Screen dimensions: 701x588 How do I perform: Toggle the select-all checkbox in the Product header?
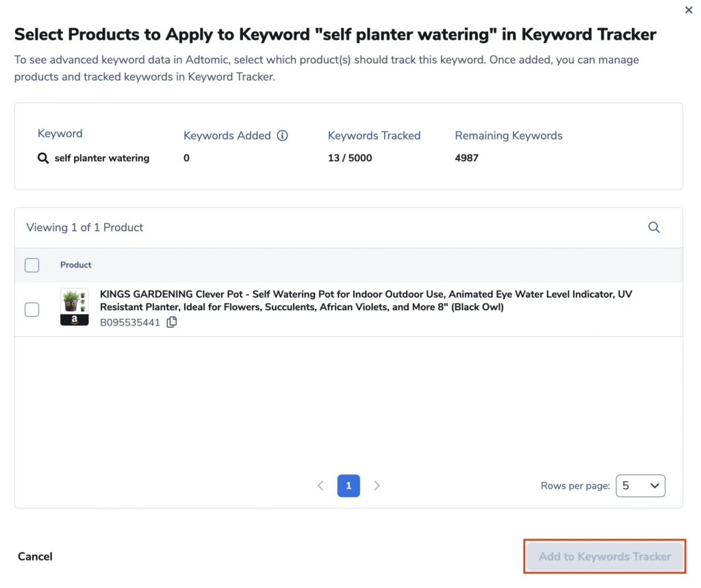point(31,265)
